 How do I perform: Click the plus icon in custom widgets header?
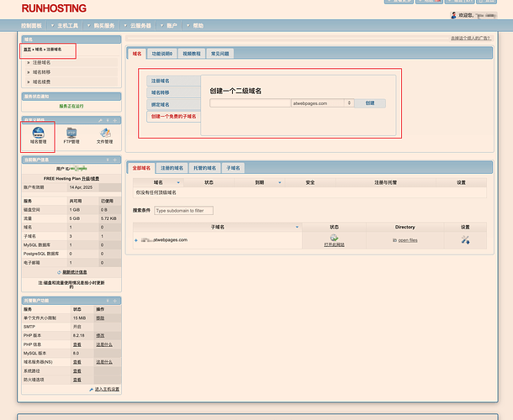point(115,121)
